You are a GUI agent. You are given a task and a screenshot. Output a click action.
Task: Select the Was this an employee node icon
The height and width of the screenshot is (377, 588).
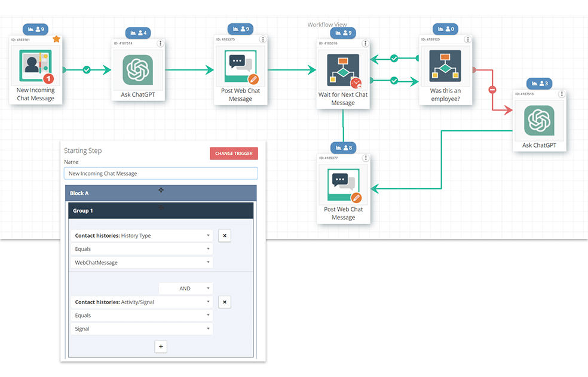coord(445,70)
